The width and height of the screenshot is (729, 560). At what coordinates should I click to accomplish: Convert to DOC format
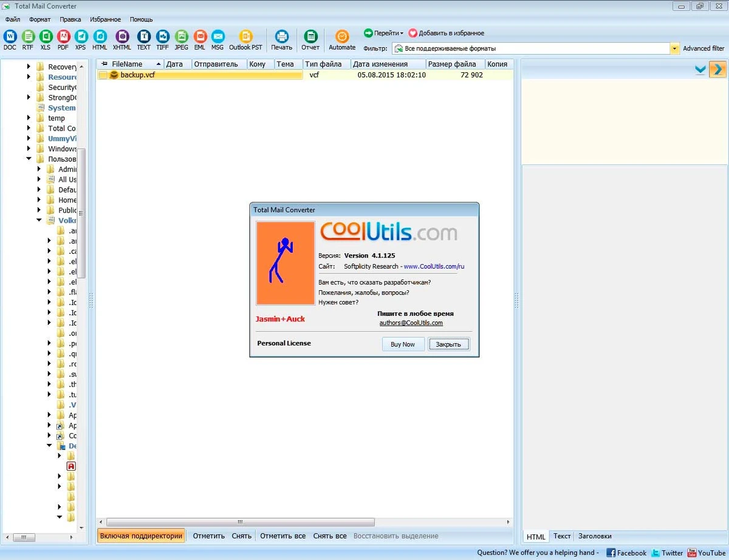(x=10, y=40)
